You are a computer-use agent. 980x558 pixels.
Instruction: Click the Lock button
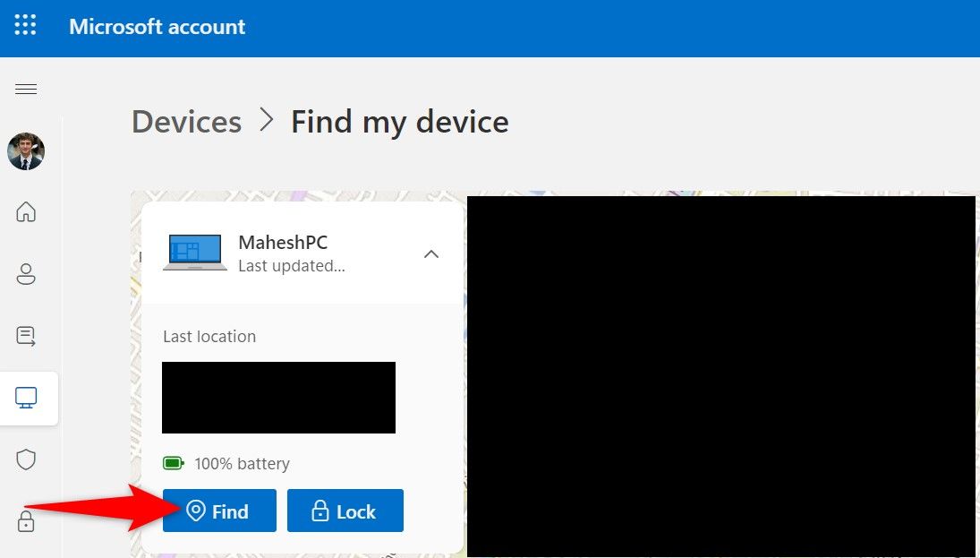345,511
